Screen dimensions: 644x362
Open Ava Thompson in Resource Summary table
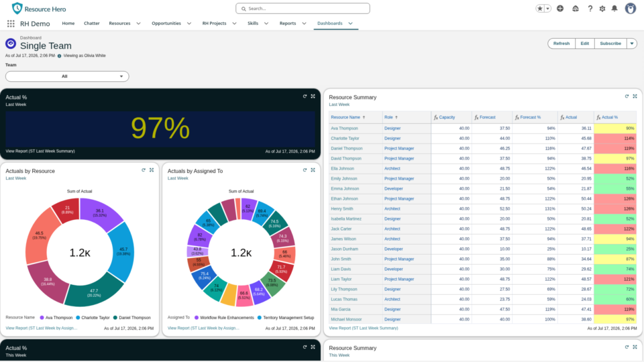click(344, 129)
